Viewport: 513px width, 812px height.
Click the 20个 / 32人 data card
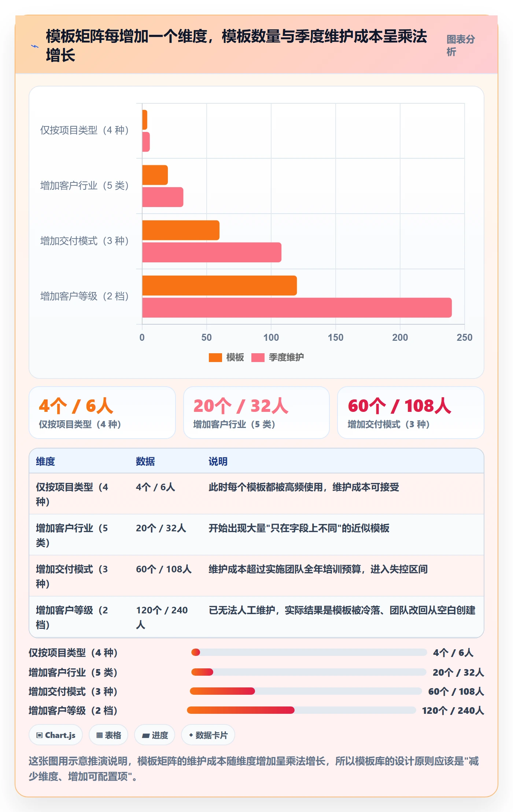pos(256,413)
